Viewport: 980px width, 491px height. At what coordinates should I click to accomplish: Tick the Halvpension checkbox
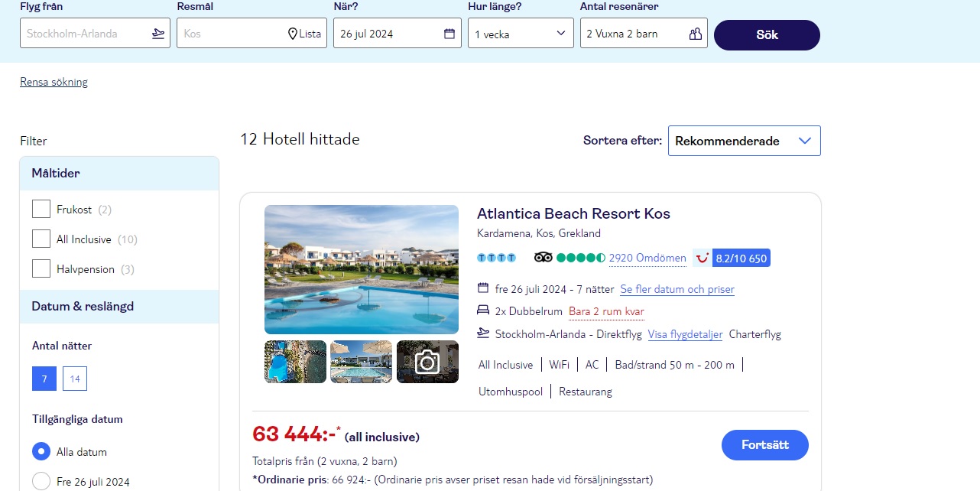click(41, 268)
